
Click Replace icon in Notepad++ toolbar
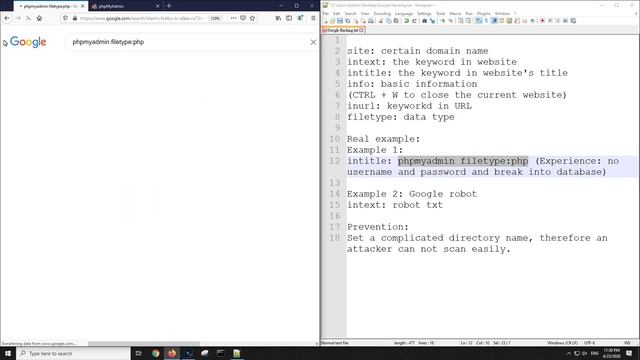coord(432,20)
